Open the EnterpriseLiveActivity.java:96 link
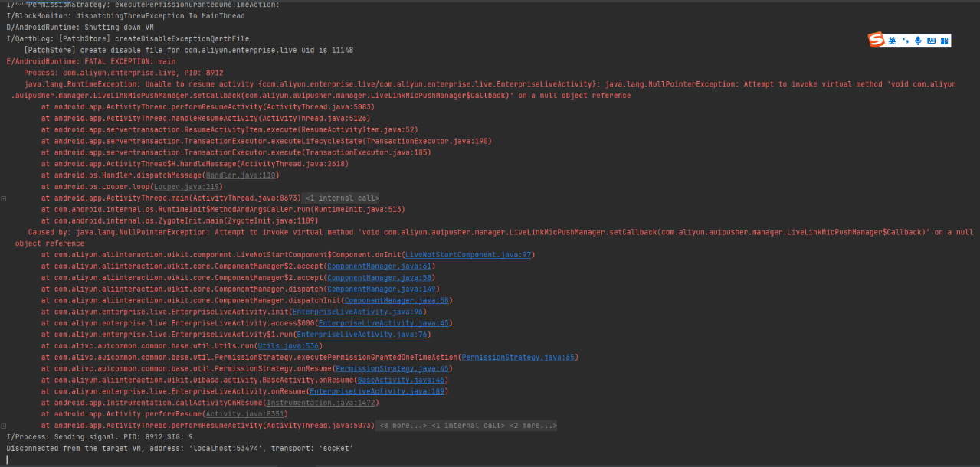This screenshot has width=980, height=467. coord(356,312)
